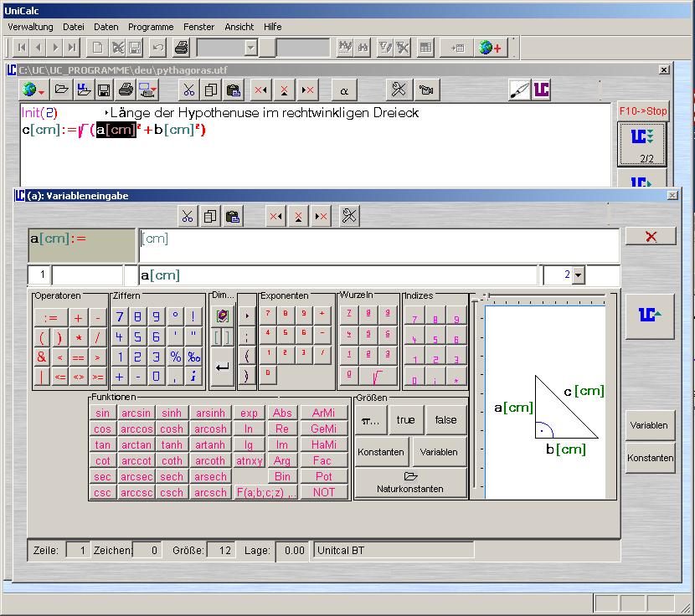Click the highlighted a[cm] in the editor
Screen dimensions: 695x616
[116, 130]
